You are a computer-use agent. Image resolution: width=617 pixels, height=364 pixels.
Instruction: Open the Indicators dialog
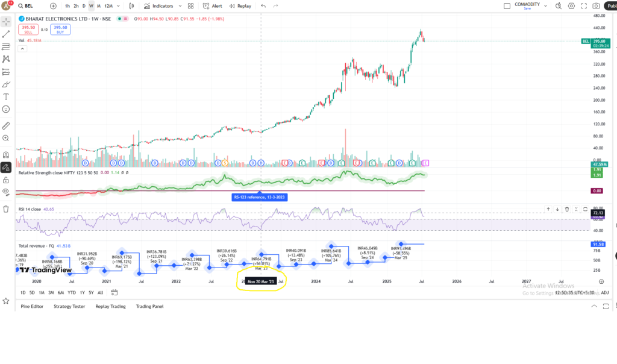point(158,6)
